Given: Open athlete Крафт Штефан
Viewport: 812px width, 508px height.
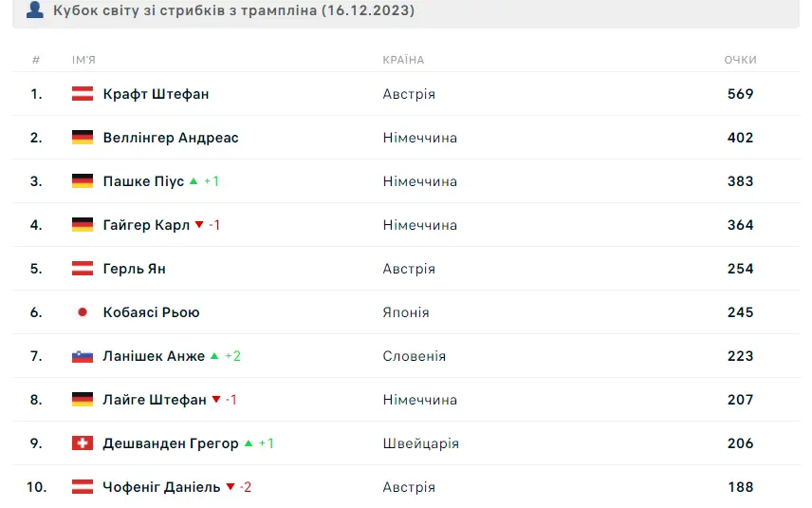Looking at the screenshot, I should click(156, 94).
